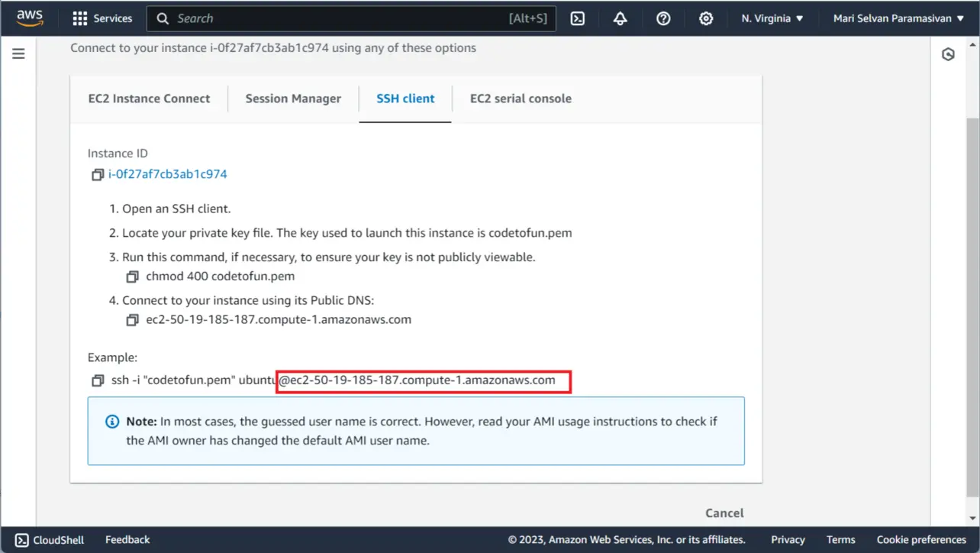Image resolution: width=980 pixels, height=553 pixels.
Task: Select the SSH client tab
Action: point(405,99)
